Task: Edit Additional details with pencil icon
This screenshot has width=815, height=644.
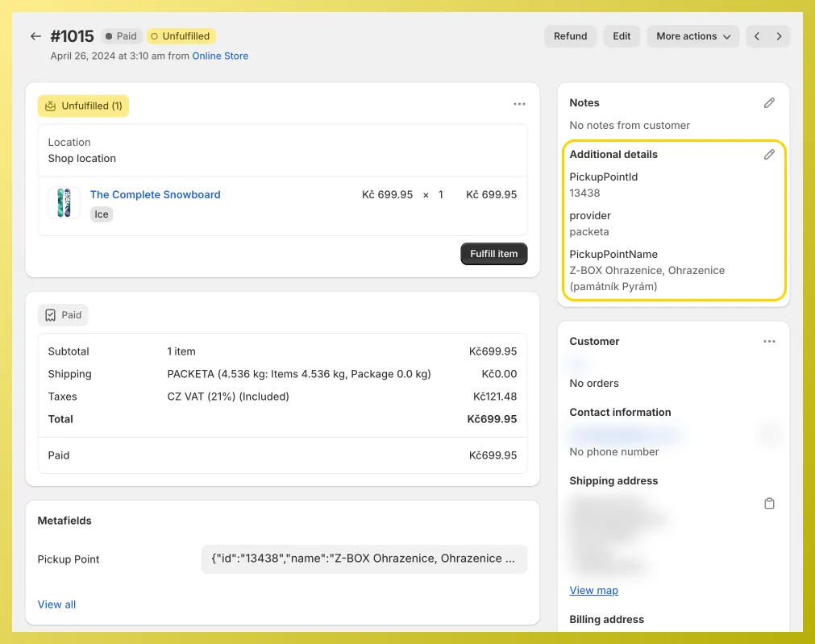Action: [x=769, y=155]
